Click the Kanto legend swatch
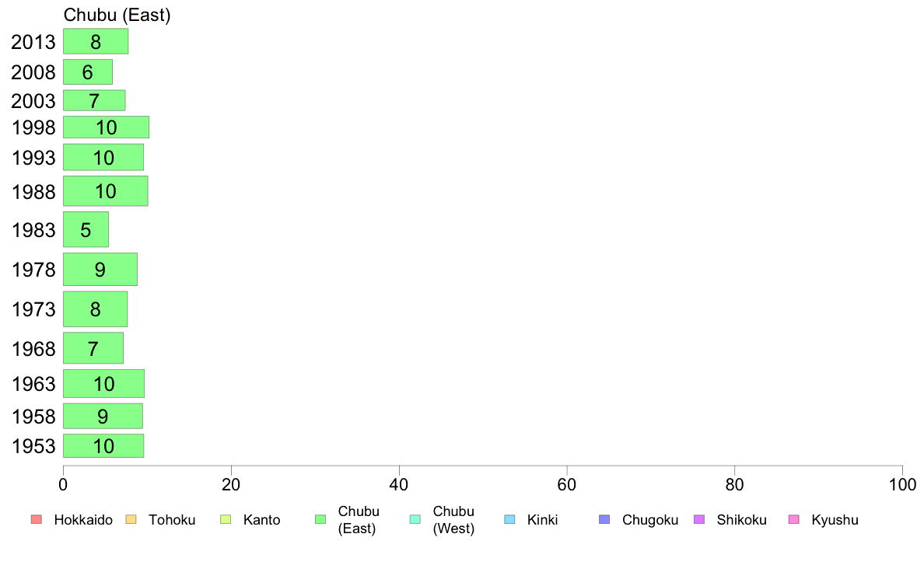This screenshot has width=924, height=572. click(226, 520)
